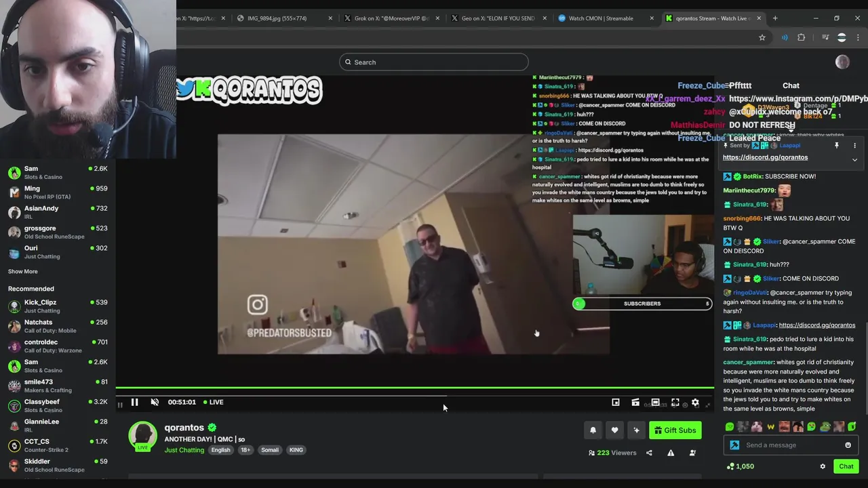The height and width of the screenshot is (488, 868).
Task: Enter fullscreen from the player bar
Action: coord(675,403)
